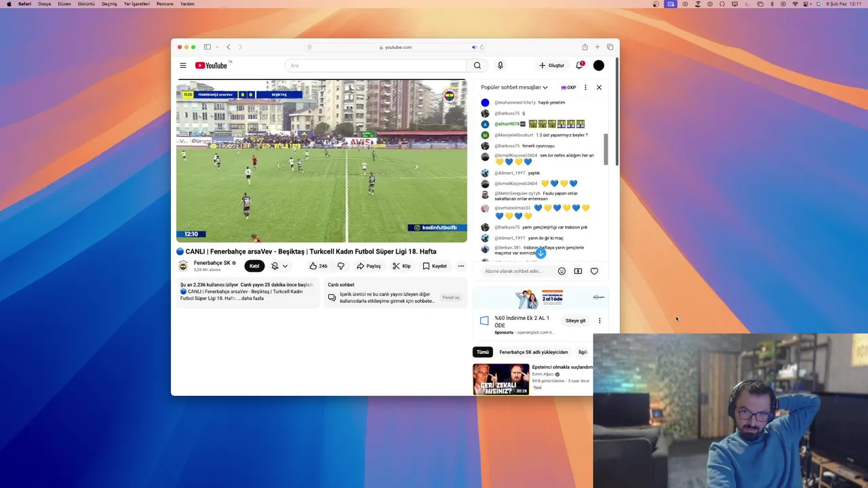Click the openenglish ad banner image
Screen dimensions: 868x488
click(540, 298)
